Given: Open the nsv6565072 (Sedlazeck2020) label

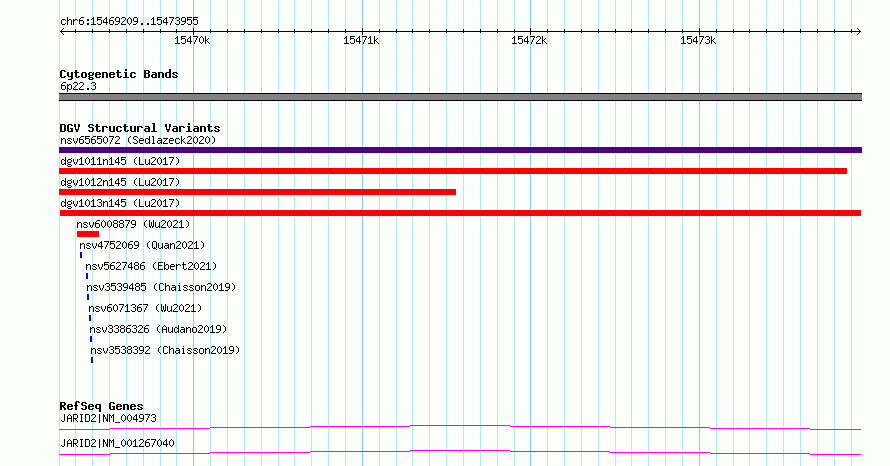Looking at the screenshot, I should (x=138, y=140).
